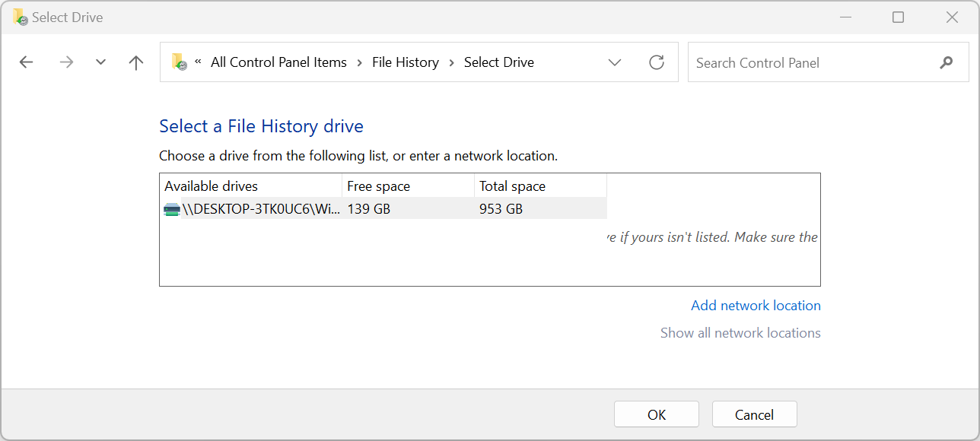
Task: Click the 953 GB total space cell
Action: click(x=501, y=209)
